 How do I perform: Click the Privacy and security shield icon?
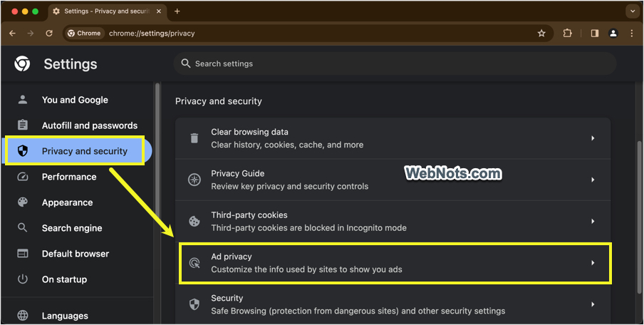23,151
